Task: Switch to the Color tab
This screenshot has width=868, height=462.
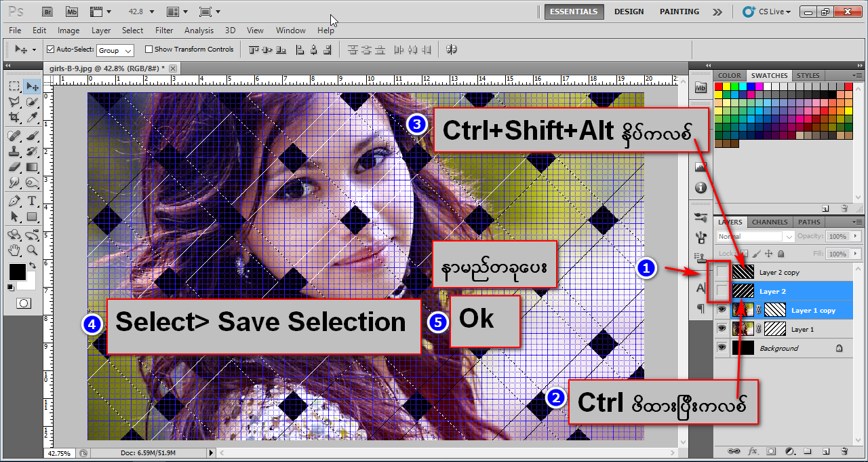Action: tap(730, 75)
